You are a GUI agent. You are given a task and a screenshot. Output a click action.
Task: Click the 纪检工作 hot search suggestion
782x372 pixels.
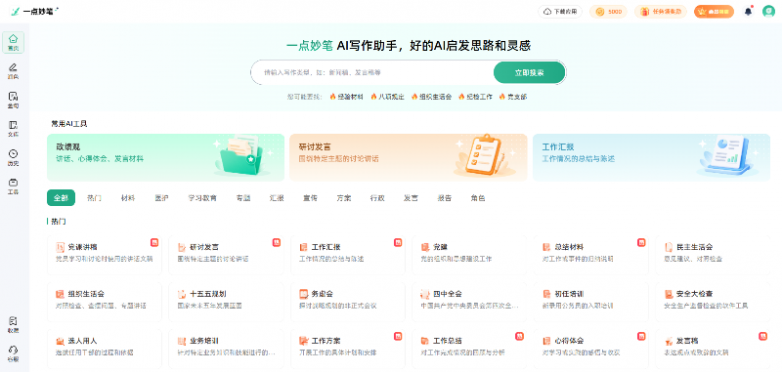476,97
